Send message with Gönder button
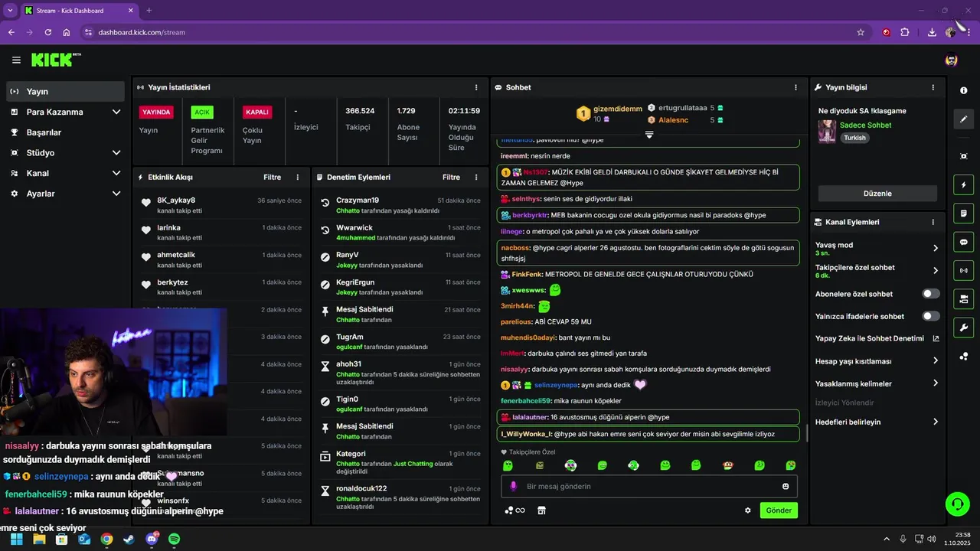 [779, 510]
